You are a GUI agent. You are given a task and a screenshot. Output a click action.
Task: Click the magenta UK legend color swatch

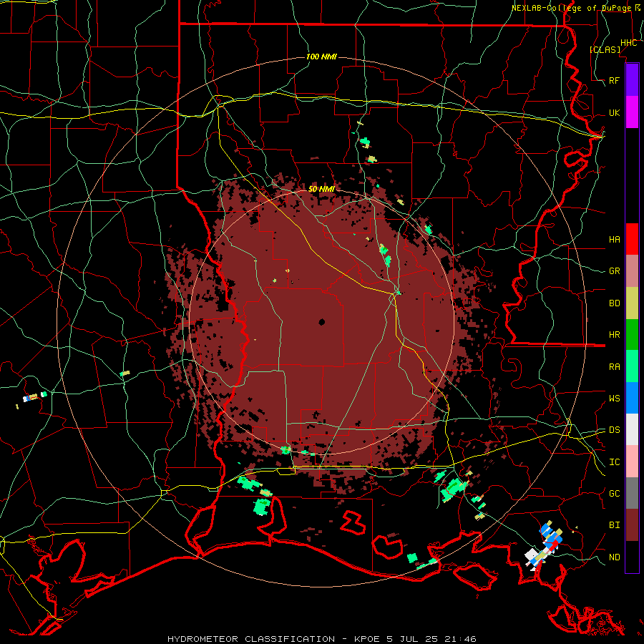tap(632, 112)
